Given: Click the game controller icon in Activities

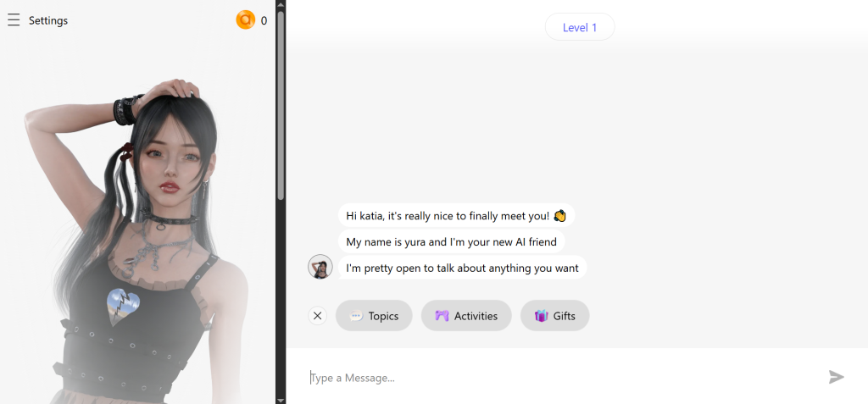Looking at the screenshot, I should point(442,316).
